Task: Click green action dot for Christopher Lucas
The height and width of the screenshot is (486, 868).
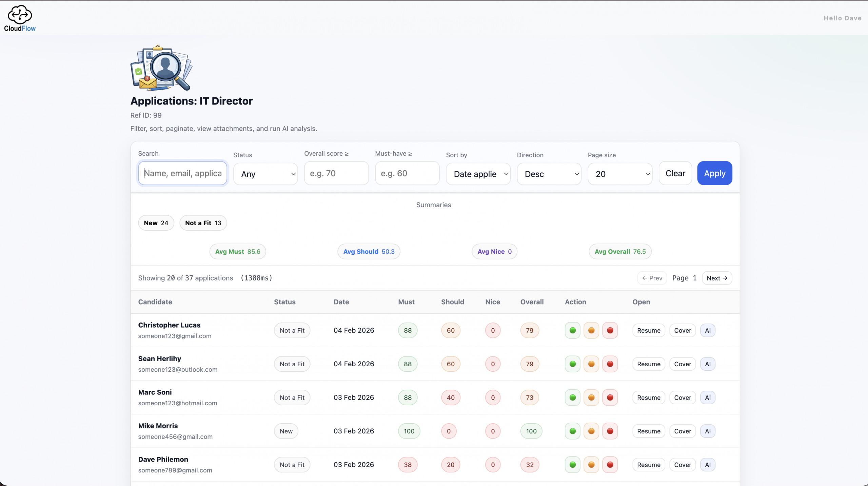Action: pyautogui.click(x=573, y=330)
